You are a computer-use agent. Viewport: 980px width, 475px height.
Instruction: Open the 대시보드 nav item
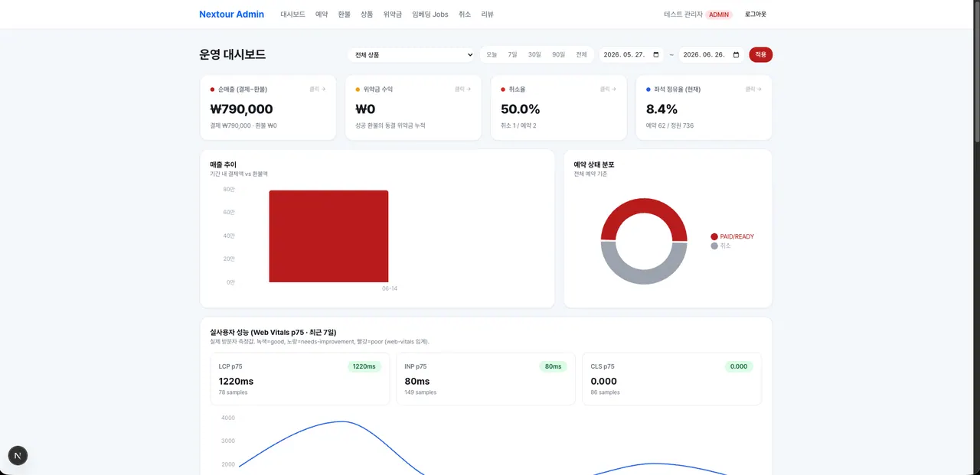(x=292, y=15)
